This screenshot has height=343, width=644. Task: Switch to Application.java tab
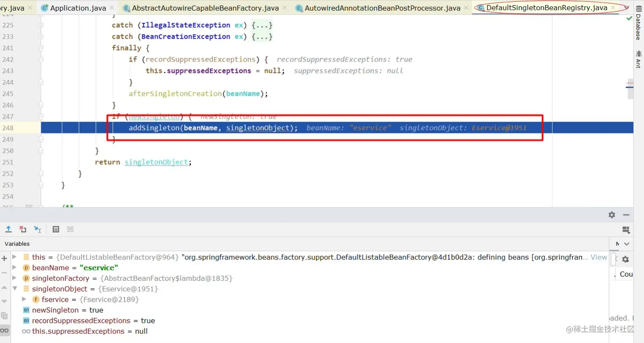[x=78, y=8]
